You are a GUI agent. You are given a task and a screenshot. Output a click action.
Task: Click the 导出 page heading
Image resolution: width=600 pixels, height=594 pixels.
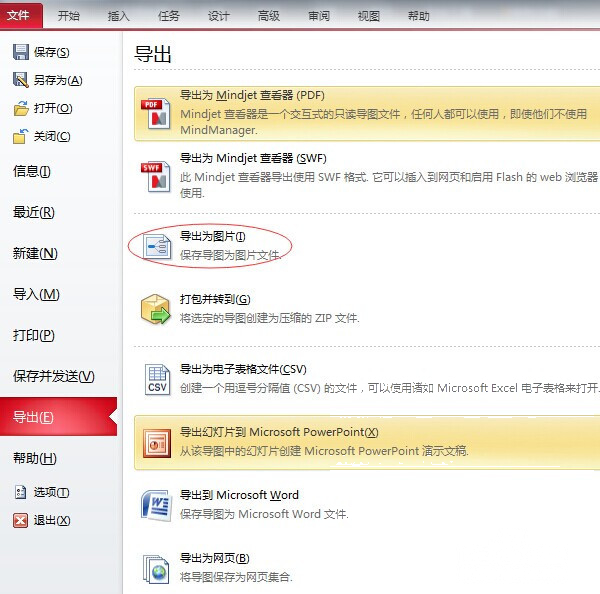153,54
